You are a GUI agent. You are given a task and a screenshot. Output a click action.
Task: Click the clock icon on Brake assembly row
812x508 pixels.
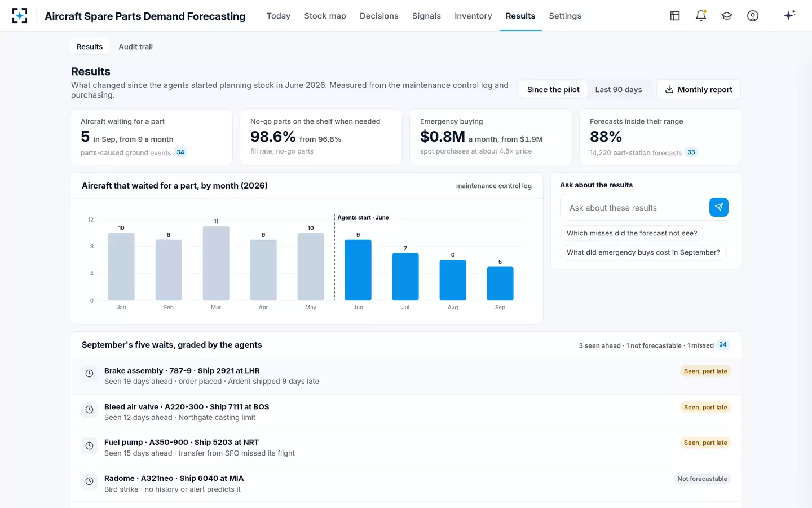pyautogui.click(x=89, y=373)
